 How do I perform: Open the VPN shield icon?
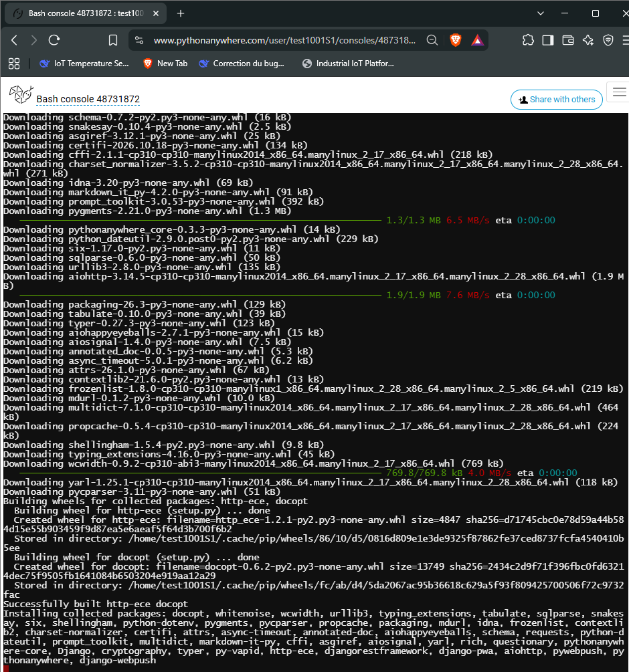pyautogui.click(x=608, y=40)
